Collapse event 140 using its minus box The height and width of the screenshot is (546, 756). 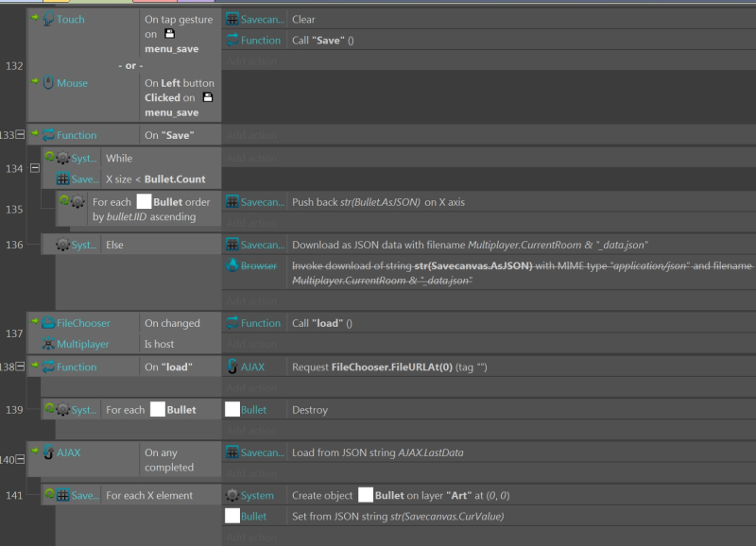[x=20, y=459]
